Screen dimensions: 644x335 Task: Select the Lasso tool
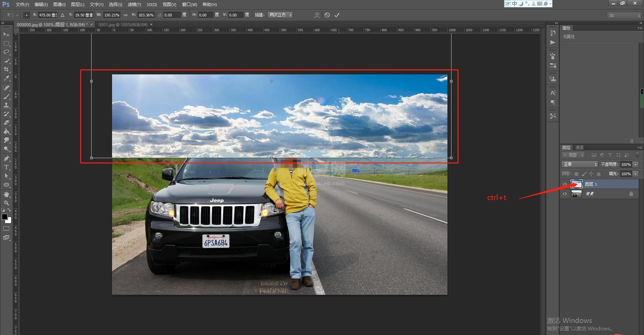[6, 52]
